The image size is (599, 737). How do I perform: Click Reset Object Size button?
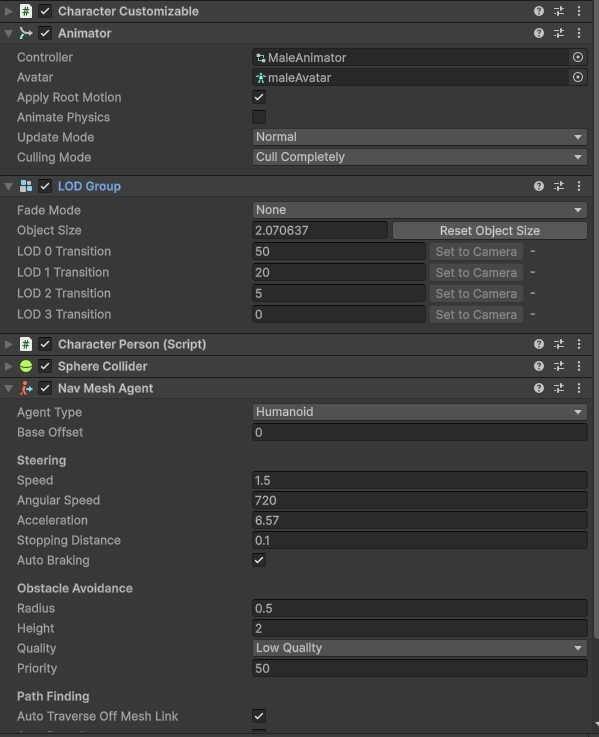pos(489,231)
